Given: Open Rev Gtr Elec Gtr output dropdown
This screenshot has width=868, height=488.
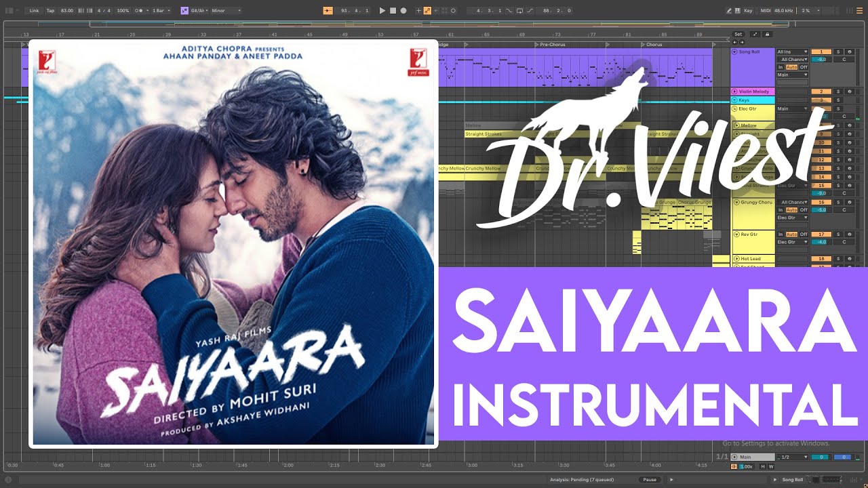Looking at the screenshot, I should (792, 242).
